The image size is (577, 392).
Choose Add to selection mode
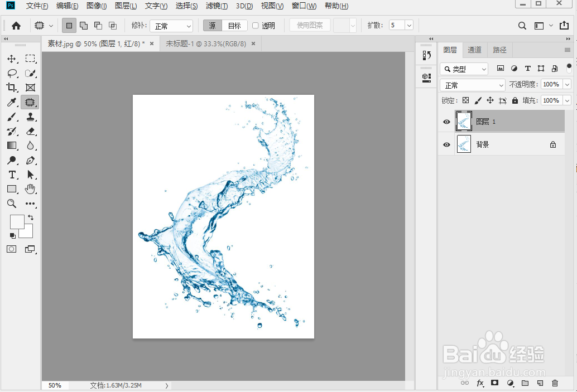coord(84,26)
